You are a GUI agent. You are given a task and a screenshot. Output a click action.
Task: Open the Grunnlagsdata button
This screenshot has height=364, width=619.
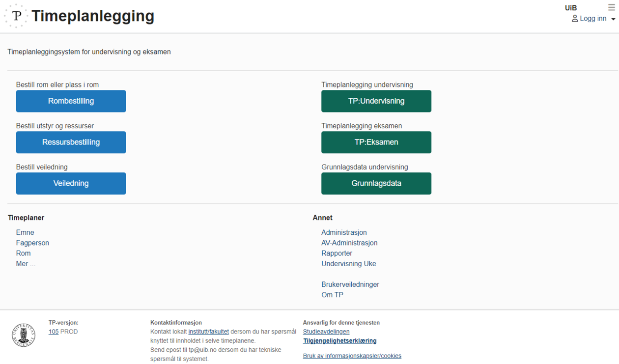[376, 184]
